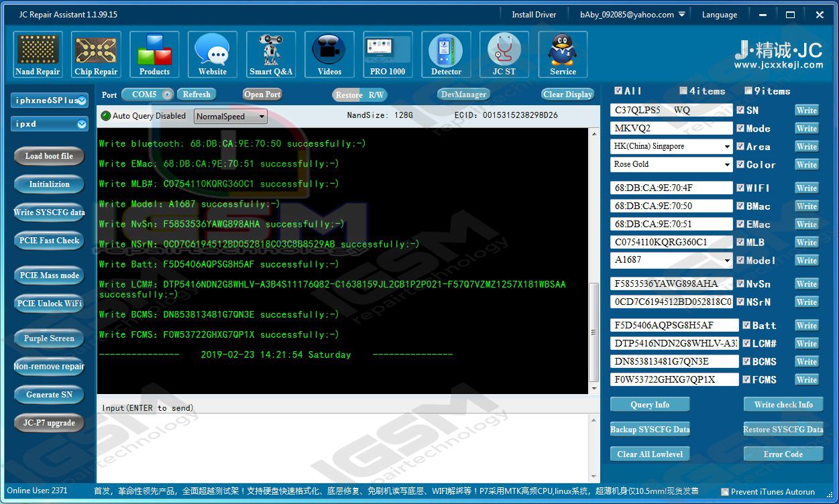The image size is (839, 504).
Task: Click PCIE Mass mode button
Action: [49, 275]
